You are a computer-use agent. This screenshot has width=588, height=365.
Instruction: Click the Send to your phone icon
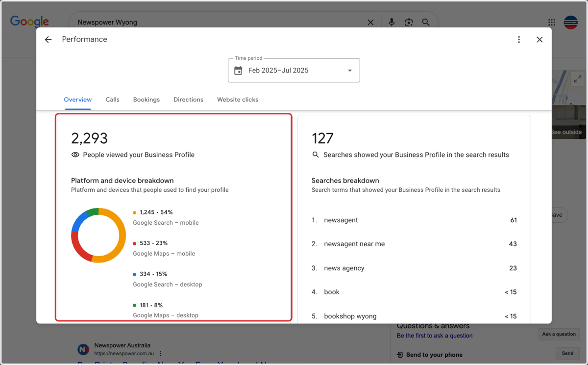(400, 355)
